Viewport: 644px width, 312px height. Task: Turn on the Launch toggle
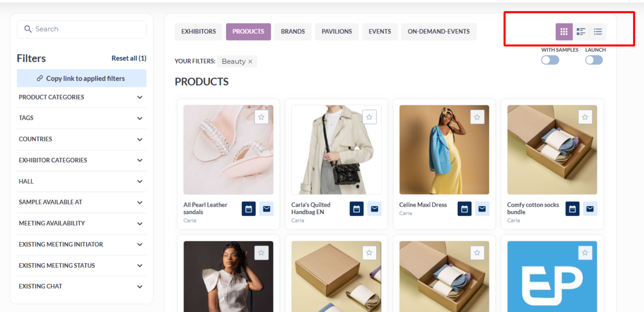click(x=594, y=60)
